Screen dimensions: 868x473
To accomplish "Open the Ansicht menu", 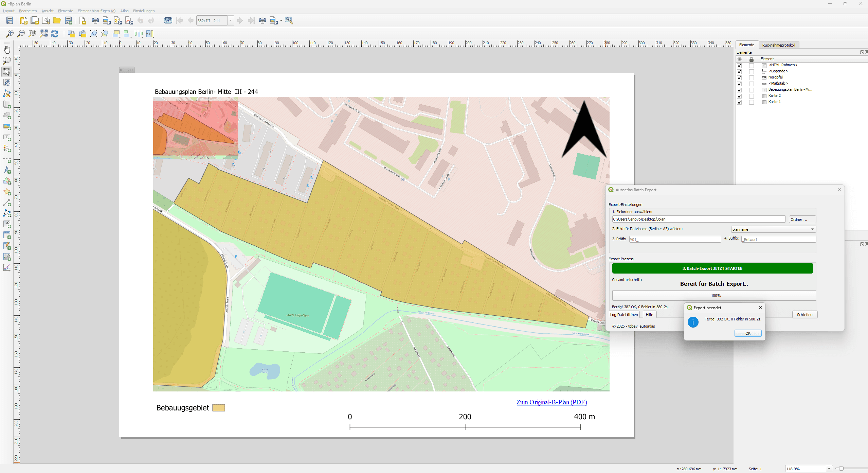I will (x=48, y=11).
